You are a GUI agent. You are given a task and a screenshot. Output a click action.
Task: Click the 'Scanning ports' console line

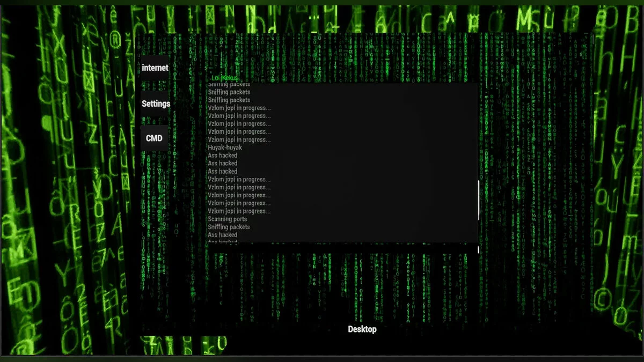tap(228, 219)
